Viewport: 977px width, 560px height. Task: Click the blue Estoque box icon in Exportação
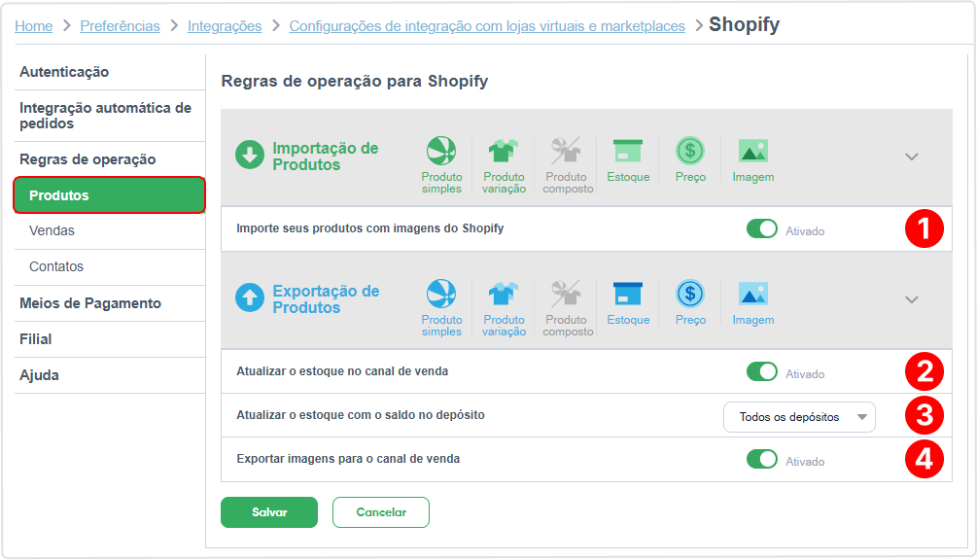[x=628, y=294]
